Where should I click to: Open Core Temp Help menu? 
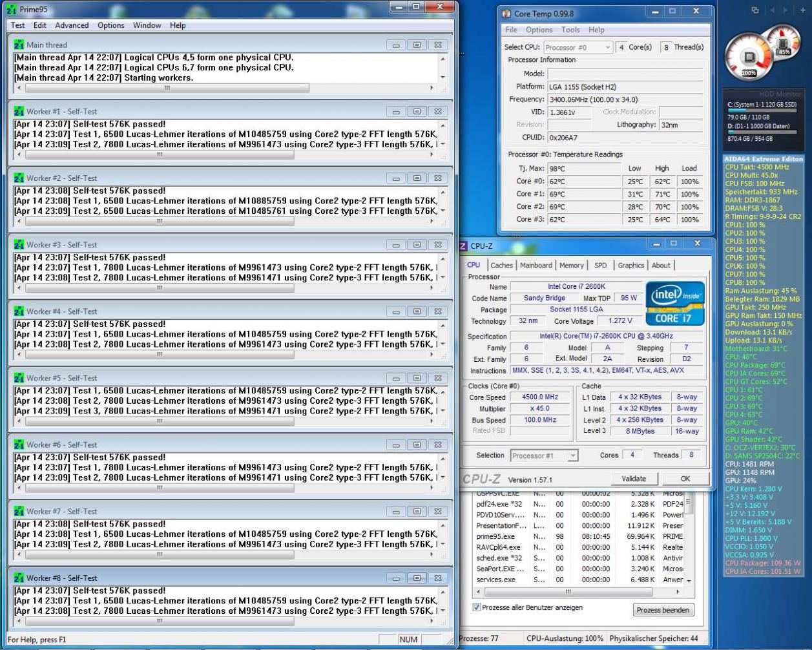click(596, 30)
